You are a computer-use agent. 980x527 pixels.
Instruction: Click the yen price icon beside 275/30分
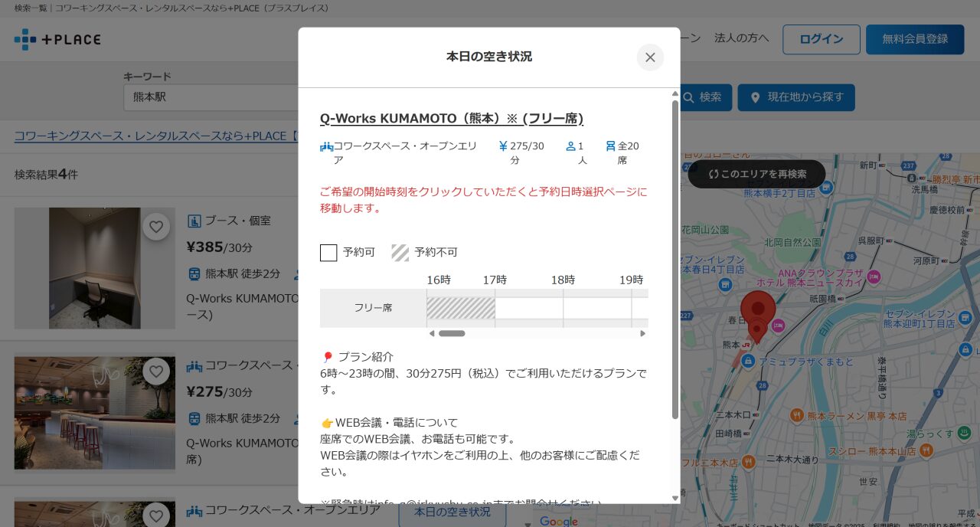point(503,146)
